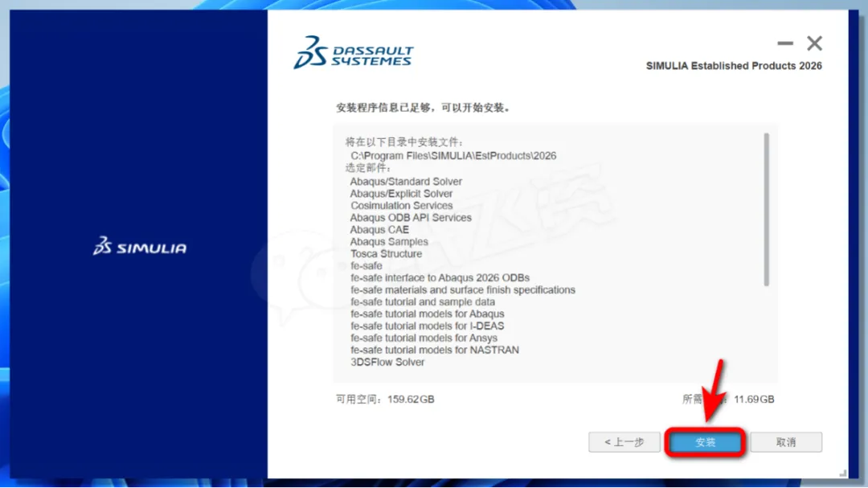
Task: Cancel setup with the 取消 button
Action: [x=786, y=442]
